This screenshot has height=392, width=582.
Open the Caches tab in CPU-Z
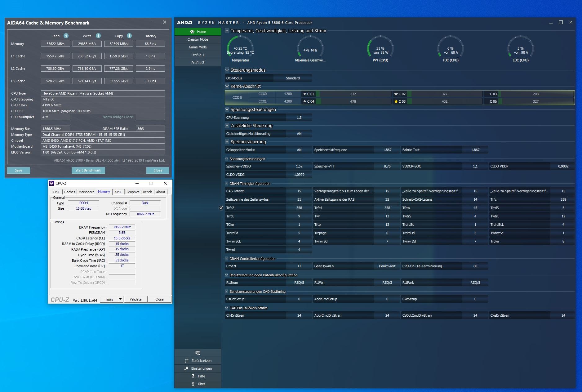pos(70,192)
